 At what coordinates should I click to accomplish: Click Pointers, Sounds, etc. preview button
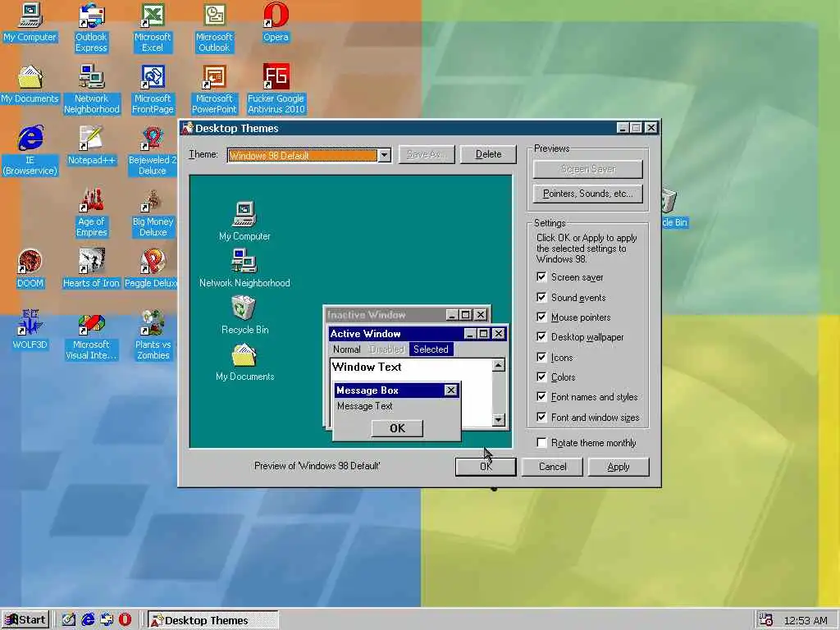587,194
